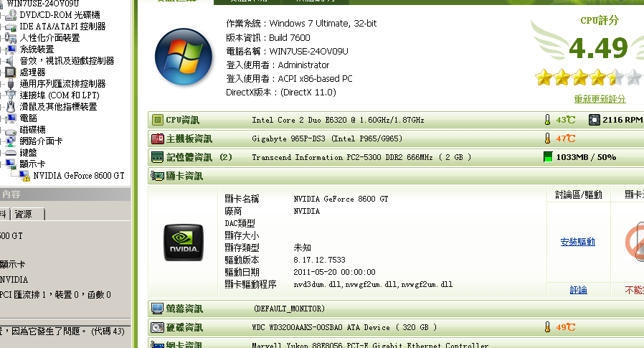Screen dimensions: 644x348
Task: Select the 音效，視訊及遊戲控制器 speaker icon
Action: [11, 61]
